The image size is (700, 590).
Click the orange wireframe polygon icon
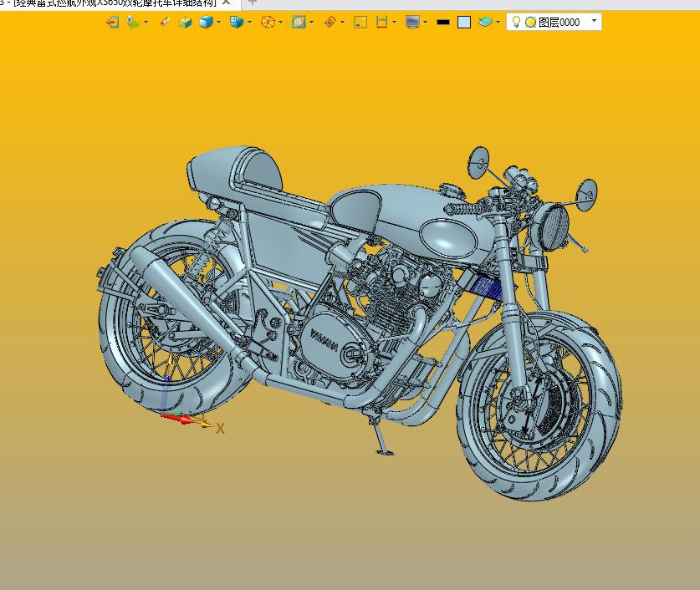[x=268, y=23]
